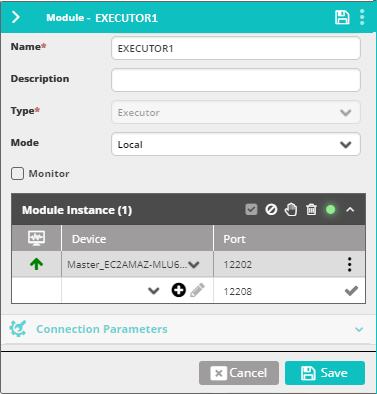The height and width of the screenshot is (394, 377).
Task: Open the empty device dropdown in new row
Action: click(x=153, y=291)
